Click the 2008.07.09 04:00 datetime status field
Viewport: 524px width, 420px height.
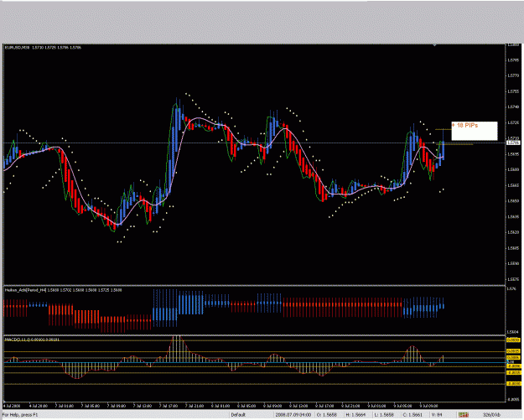tap(293, 415)
